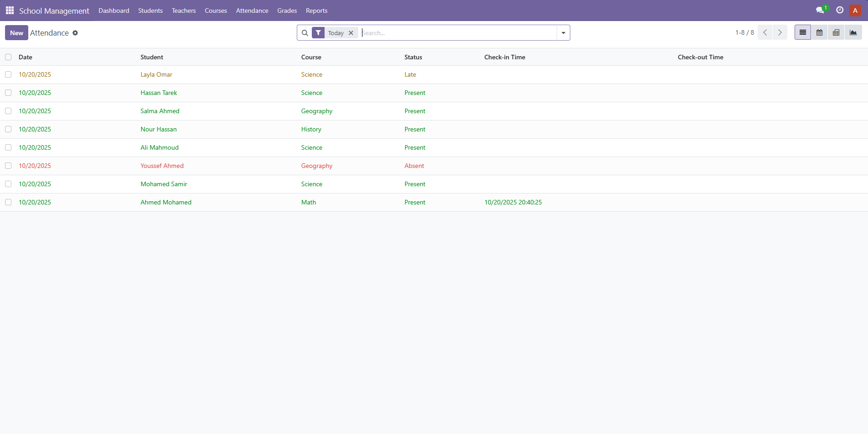
Task: Switch to list view
Action: (803, 32)
